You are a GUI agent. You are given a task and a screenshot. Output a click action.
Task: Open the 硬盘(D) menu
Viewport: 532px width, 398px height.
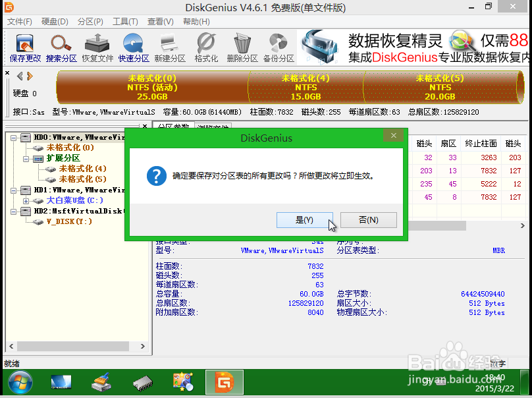coord(55,22)
